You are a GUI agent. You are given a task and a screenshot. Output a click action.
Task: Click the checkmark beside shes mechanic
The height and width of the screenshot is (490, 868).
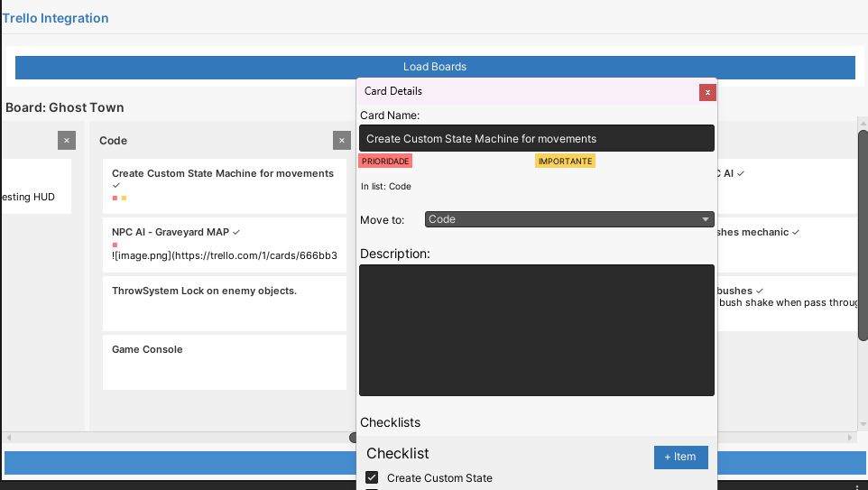pyautogui.click(x=796, y=232)
